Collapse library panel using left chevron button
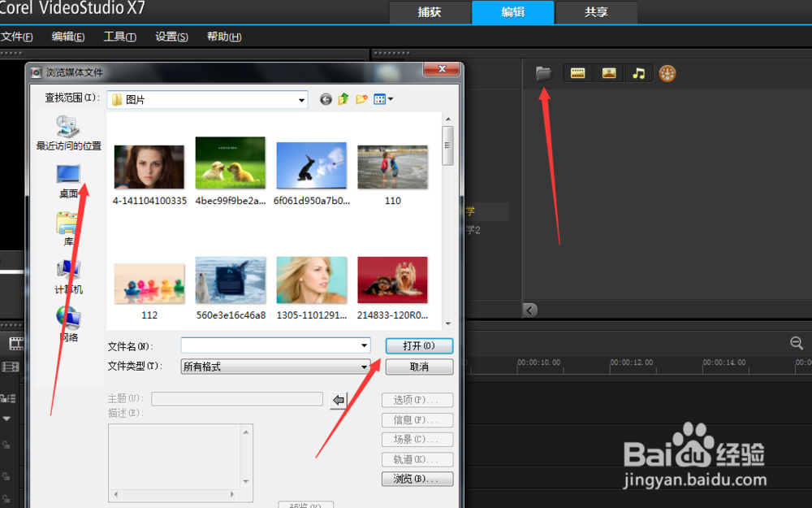Screen dimensions: 812x508 click(x=529, y=310)
